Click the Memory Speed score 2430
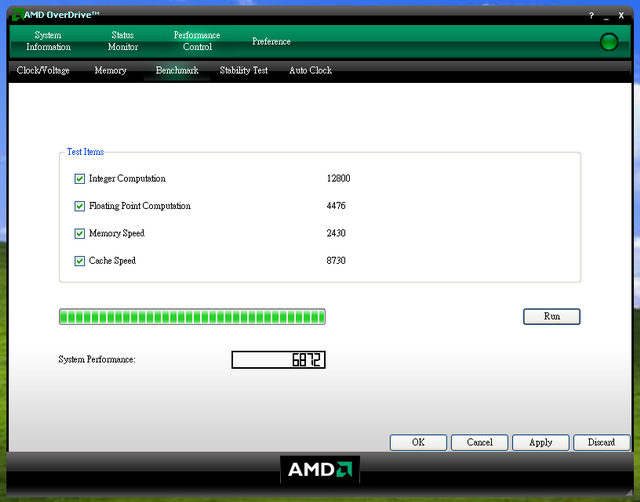Screen dimensions: 640x502 336,233
